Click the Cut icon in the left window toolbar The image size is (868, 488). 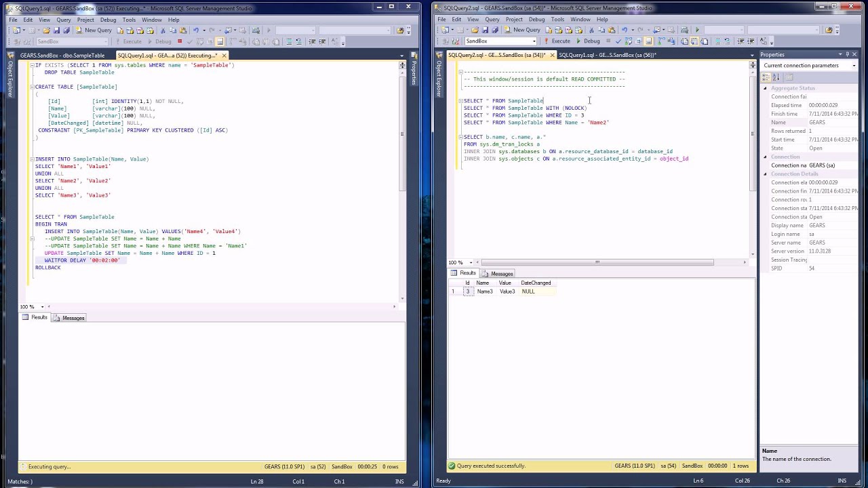(163, 30)
